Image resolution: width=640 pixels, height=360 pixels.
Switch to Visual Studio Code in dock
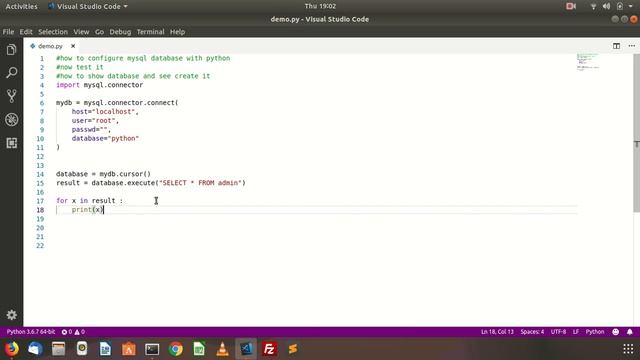click(246, 349)
